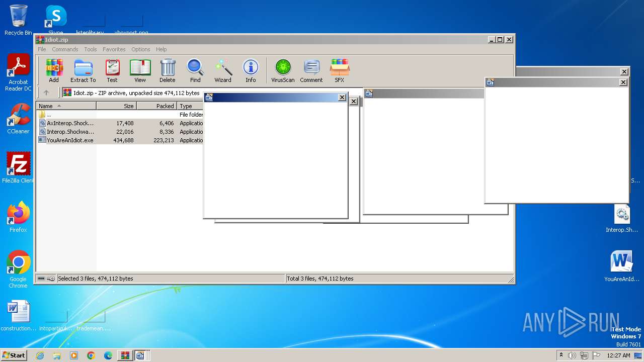Open the File menu
This screenshot has width=644, height=362.
(x=42, y=49)
